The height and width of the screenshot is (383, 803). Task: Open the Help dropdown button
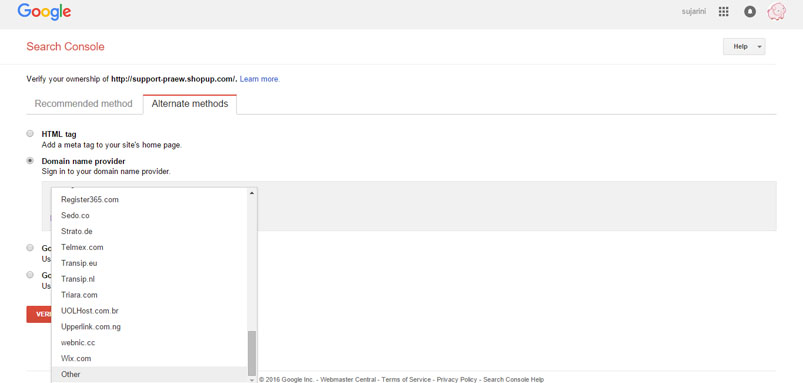point(744,47)
